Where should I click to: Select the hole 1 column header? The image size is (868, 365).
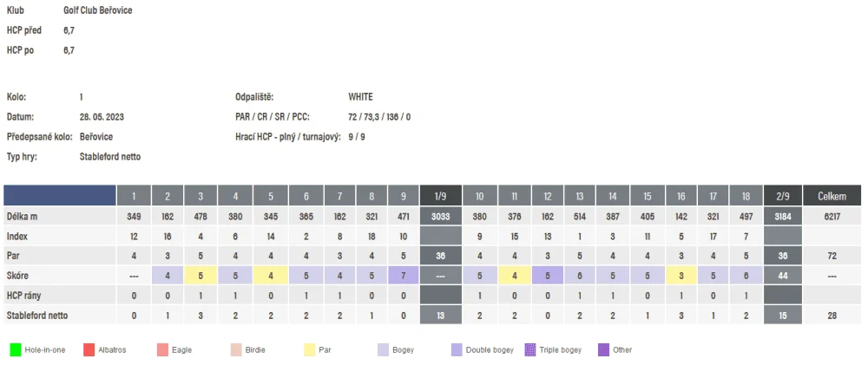(134, 196)
